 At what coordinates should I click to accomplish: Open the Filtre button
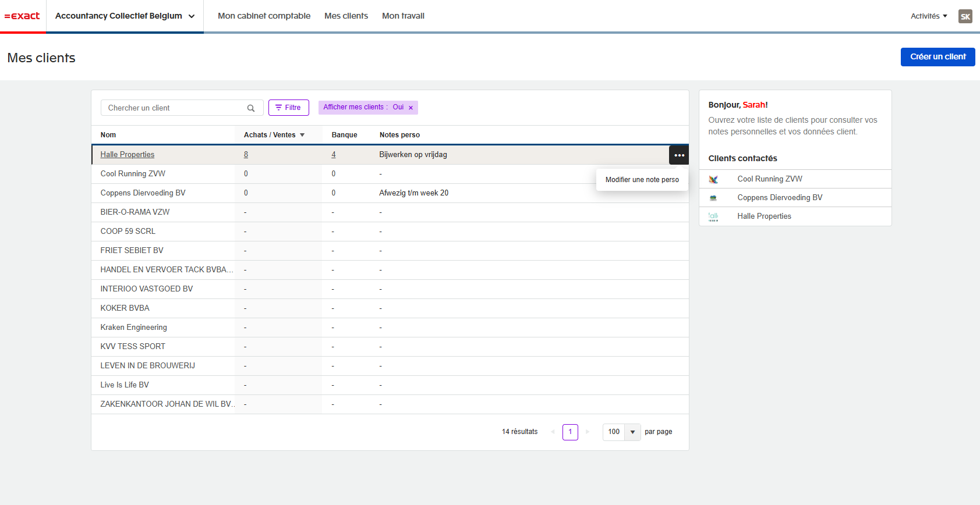(288, 108)
